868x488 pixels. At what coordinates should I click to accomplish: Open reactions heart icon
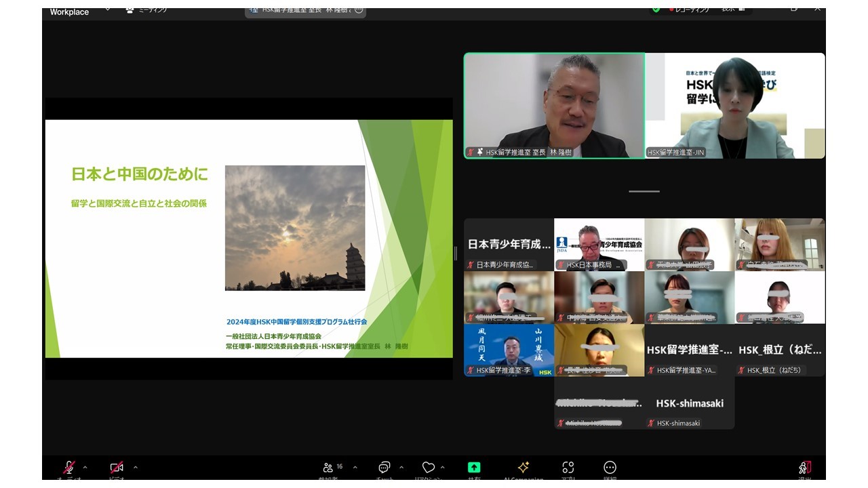pyautogui.click(x=429, y=468)
